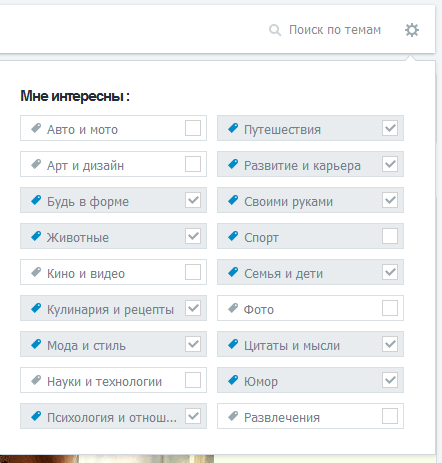Select the Развитие и карьера topic
This screenshot has height=463, width=442.
click(310, 164)
